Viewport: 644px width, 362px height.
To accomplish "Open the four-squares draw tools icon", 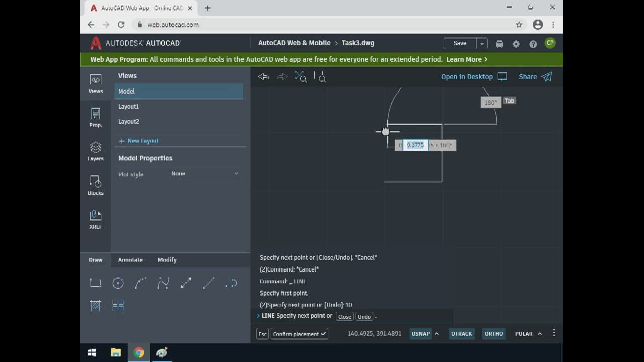I will pos(118,305).
